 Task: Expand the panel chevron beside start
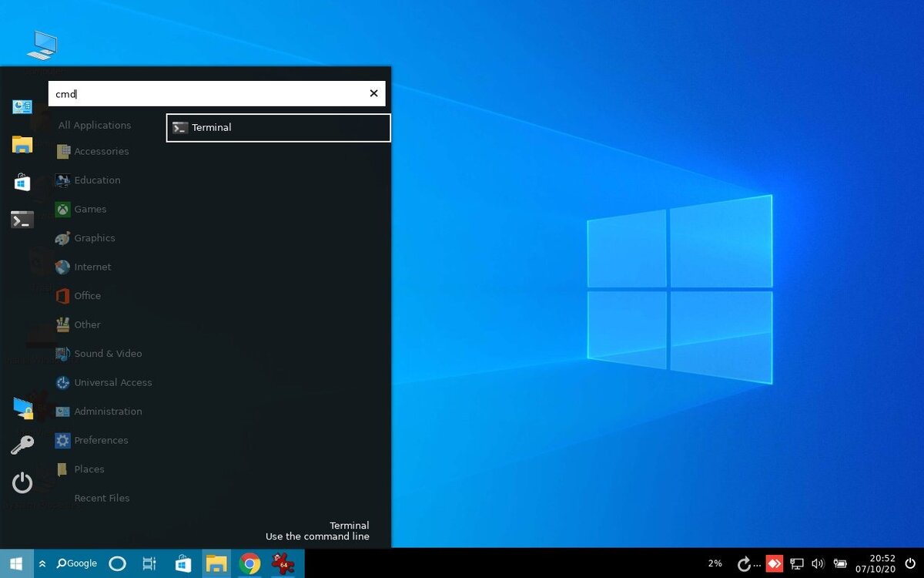coord(42,563)
